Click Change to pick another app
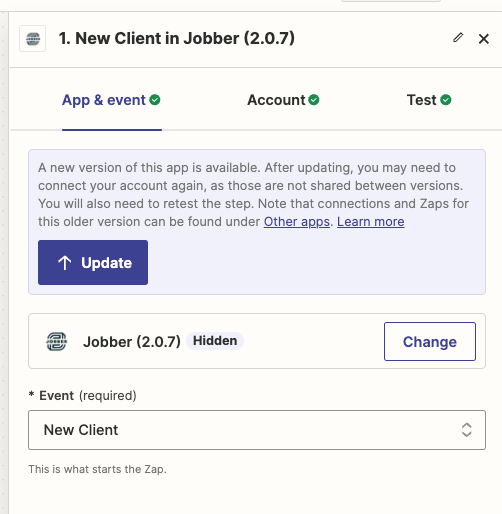 pyautogui.click(x=430, y=341)
